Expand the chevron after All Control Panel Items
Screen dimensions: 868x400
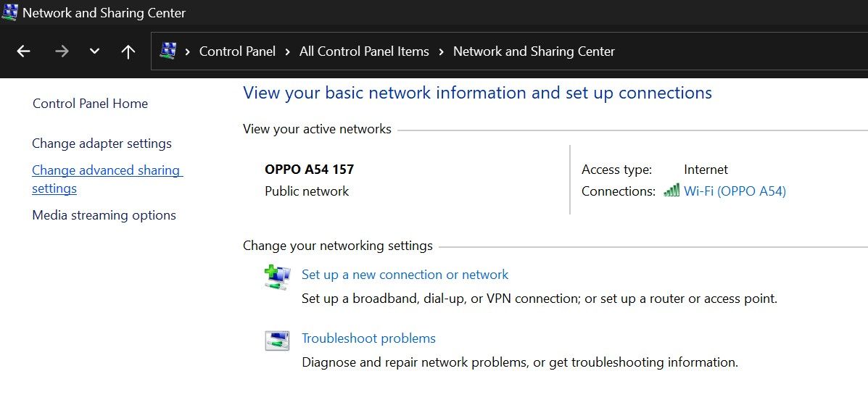[x=441, y=51]
